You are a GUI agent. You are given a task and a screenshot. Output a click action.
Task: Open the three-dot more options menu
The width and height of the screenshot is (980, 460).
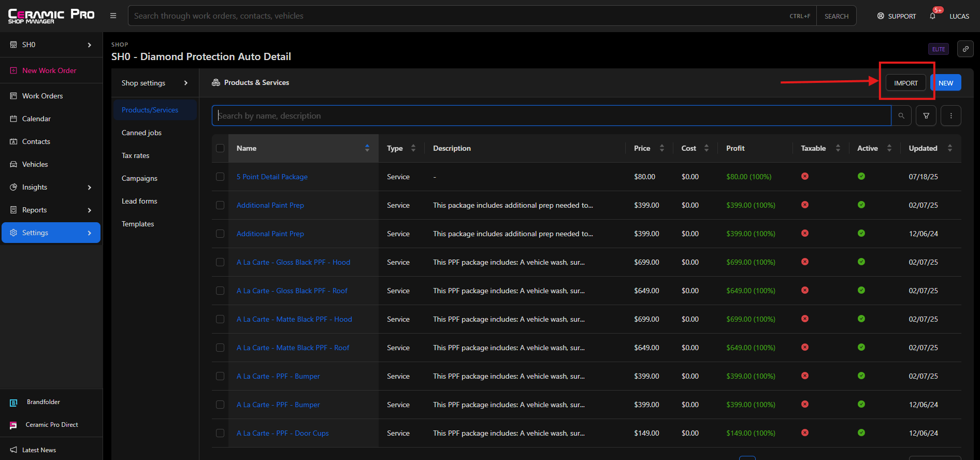click(951, 116)
